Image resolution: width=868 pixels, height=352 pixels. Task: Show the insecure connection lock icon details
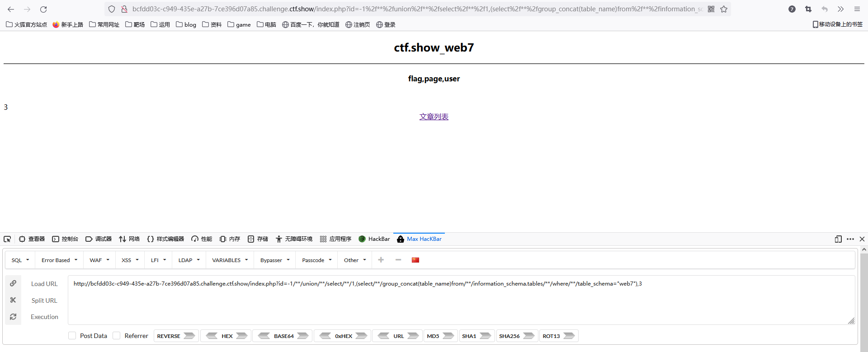(124, 9)
